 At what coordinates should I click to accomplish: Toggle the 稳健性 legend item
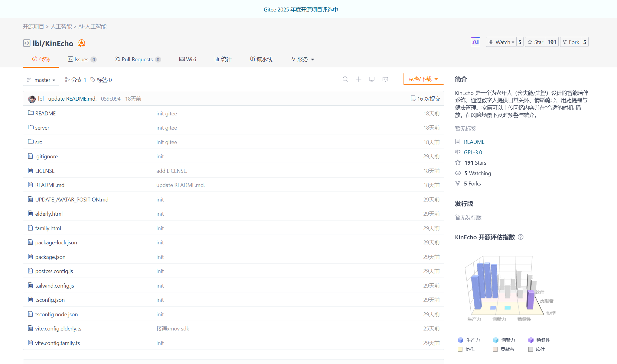pyautogui.click(x=539, y=340)
